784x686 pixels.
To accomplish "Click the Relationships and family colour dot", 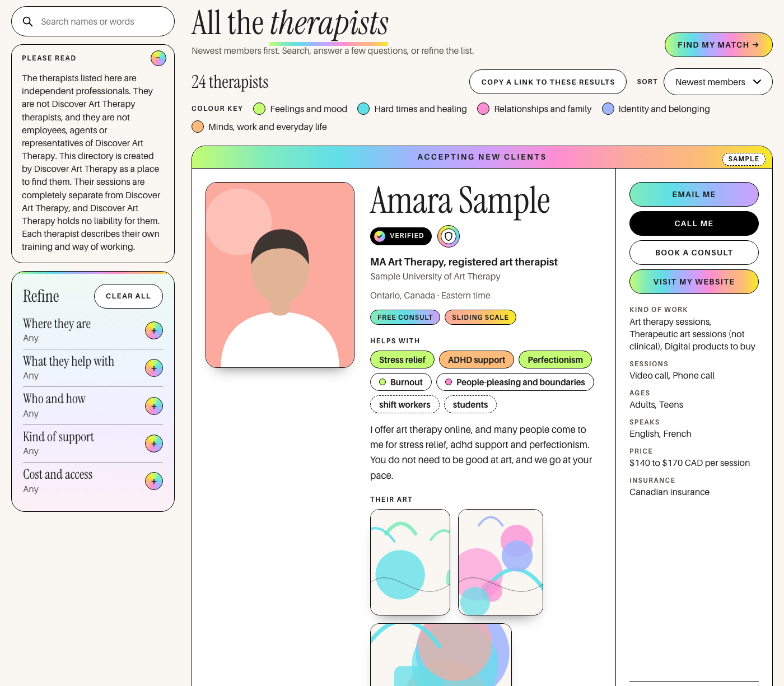I will [483, 109].
